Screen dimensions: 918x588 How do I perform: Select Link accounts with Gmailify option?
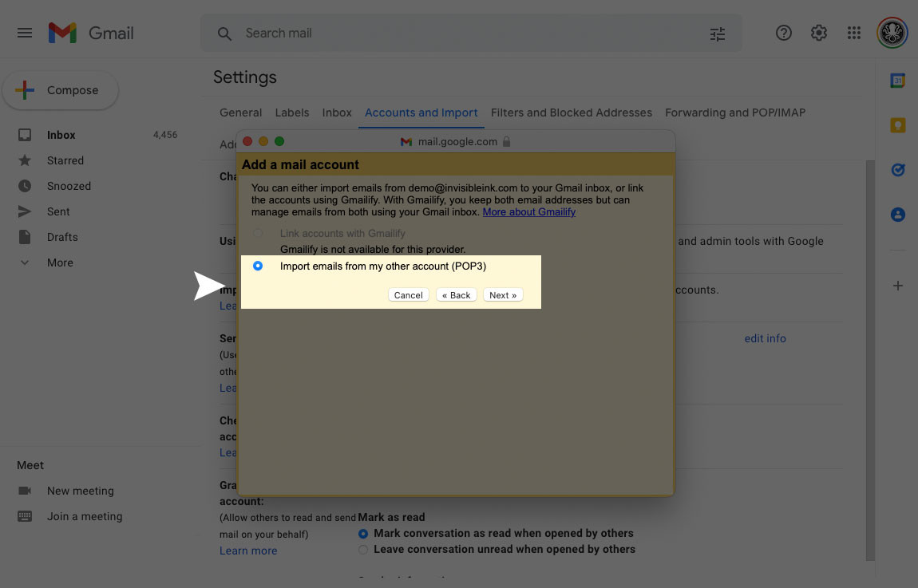[258, 233]
